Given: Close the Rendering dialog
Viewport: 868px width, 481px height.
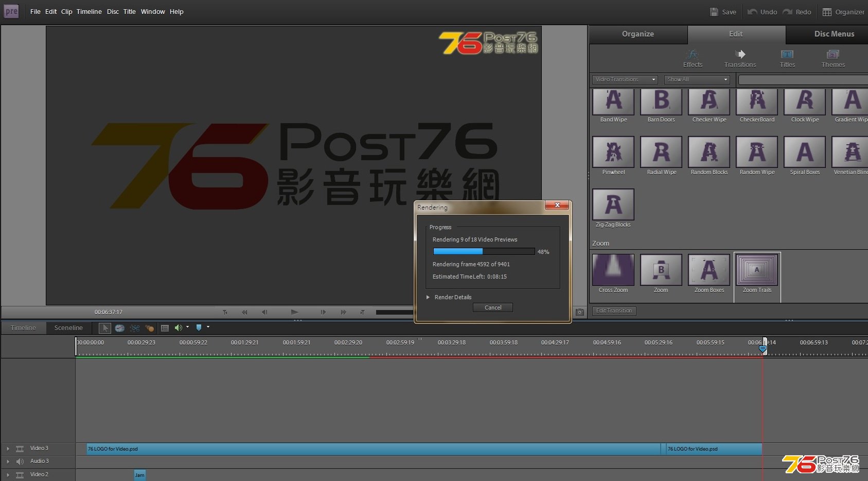Looking at the screenshot, I should [557, 205].
